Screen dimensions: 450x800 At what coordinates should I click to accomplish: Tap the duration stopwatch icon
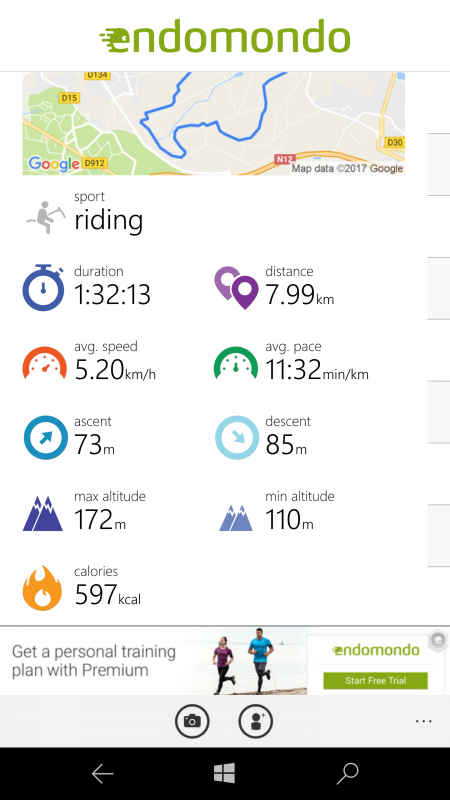(x=43, y=287)
